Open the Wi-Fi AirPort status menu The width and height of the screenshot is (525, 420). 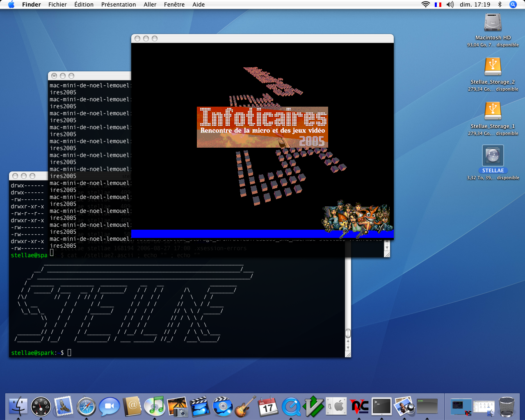(426, 5)
